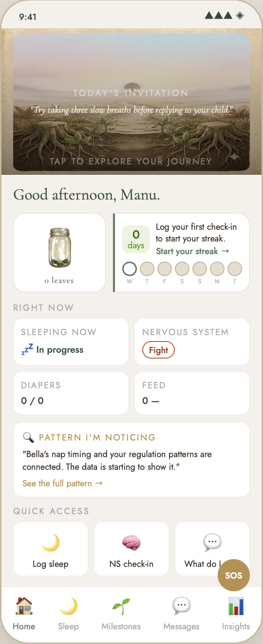Screen dimensions: 263x644
Task: Tap the moon icon in Log sleep
Action: coord(51,543)
